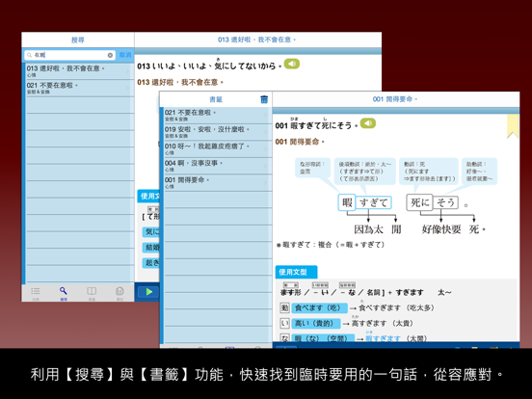Expand chevron of bookmark 010
This screenshot has height=399, width=532.
click(x=265, y=149)
